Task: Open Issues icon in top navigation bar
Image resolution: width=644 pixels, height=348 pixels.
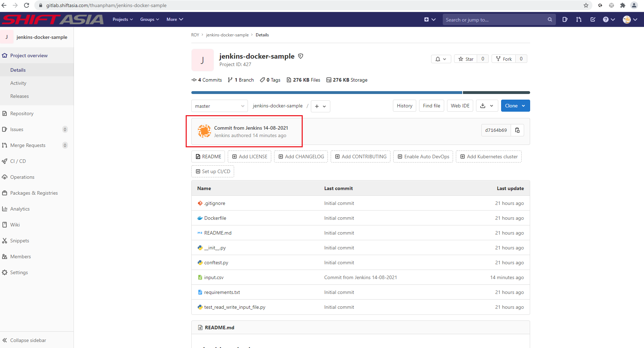Action: [x=565, y=19]
